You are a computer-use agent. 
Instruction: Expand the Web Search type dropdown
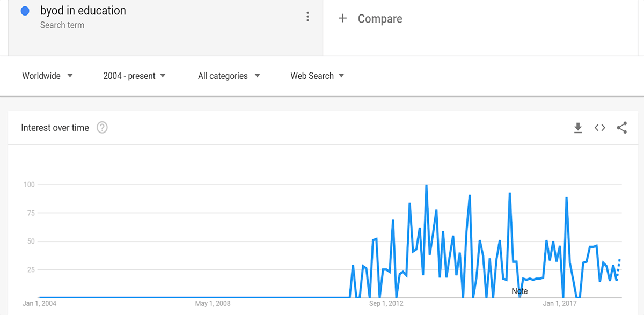(317, 76)
